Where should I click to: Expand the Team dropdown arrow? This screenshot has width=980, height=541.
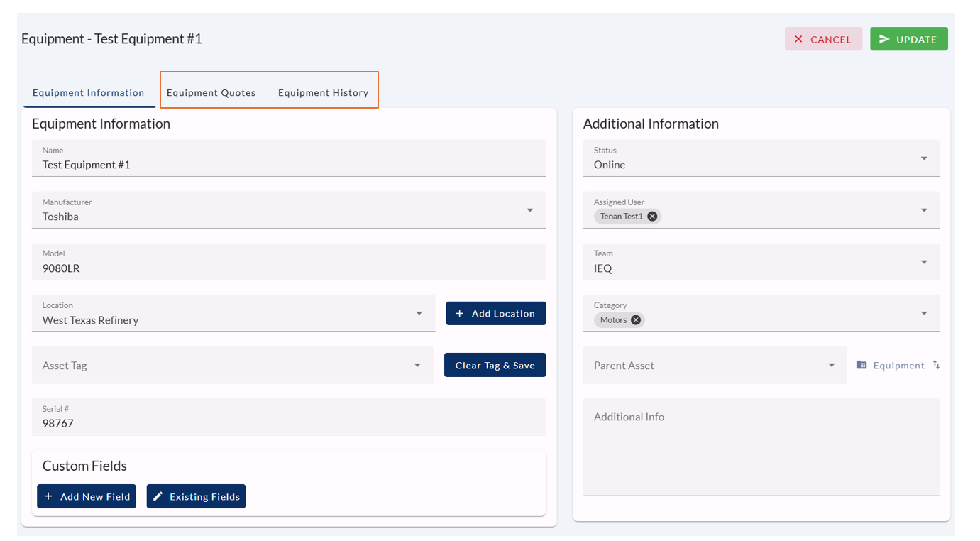tap(923, 262)
